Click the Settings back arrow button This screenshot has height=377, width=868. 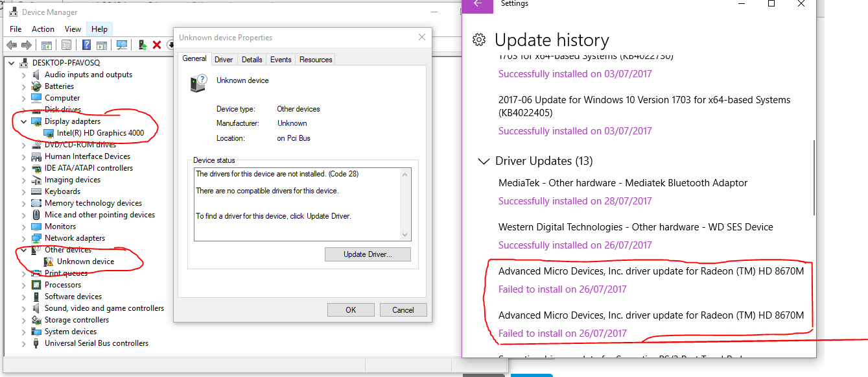pyautogui.click(x=478, y=5)
